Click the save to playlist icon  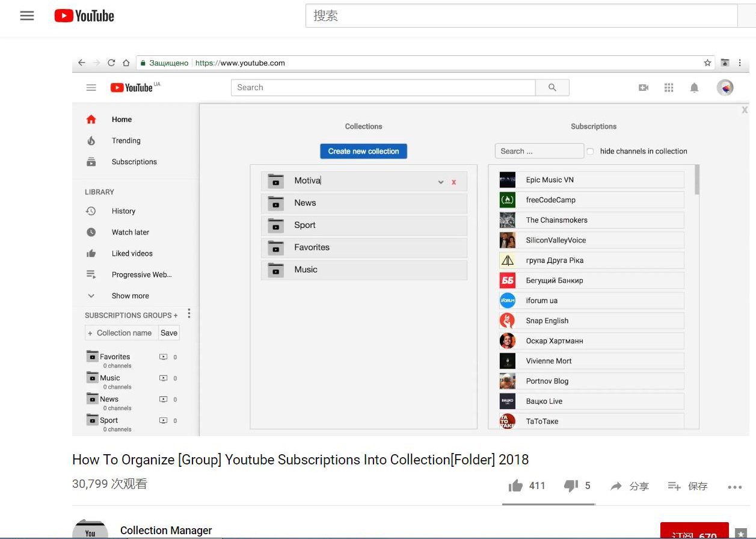(674, 486)
